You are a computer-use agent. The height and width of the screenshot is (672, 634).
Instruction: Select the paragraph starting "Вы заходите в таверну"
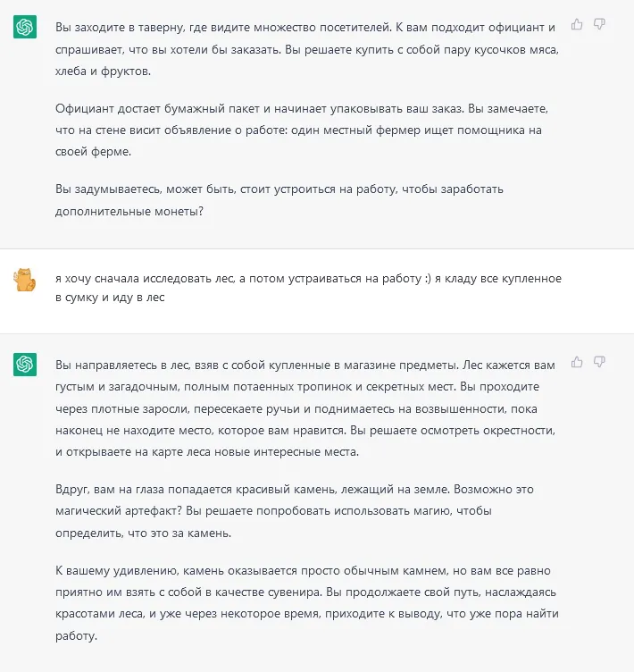(307, 49)
